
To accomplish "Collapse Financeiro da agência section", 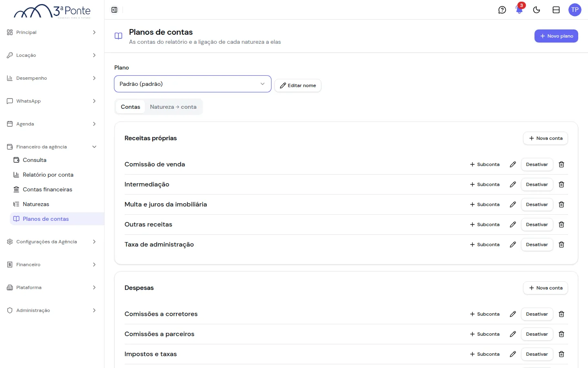I will tap(52, 147).
